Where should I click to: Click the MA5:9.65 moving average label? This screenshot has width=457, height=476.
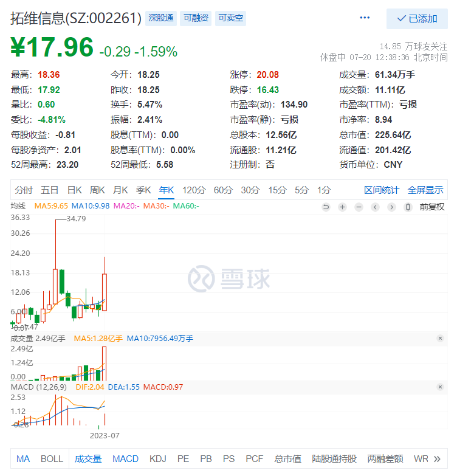51,206
